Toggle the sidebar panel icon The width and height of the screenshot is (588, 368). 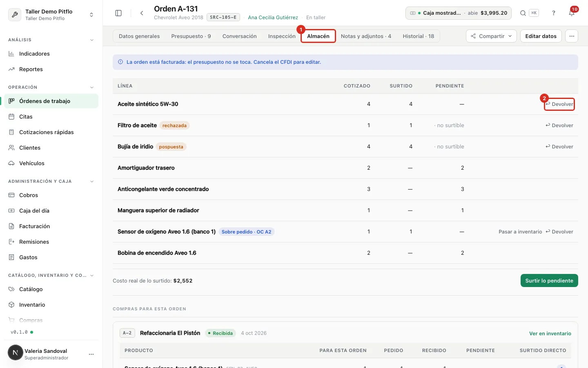click(118, 13)
